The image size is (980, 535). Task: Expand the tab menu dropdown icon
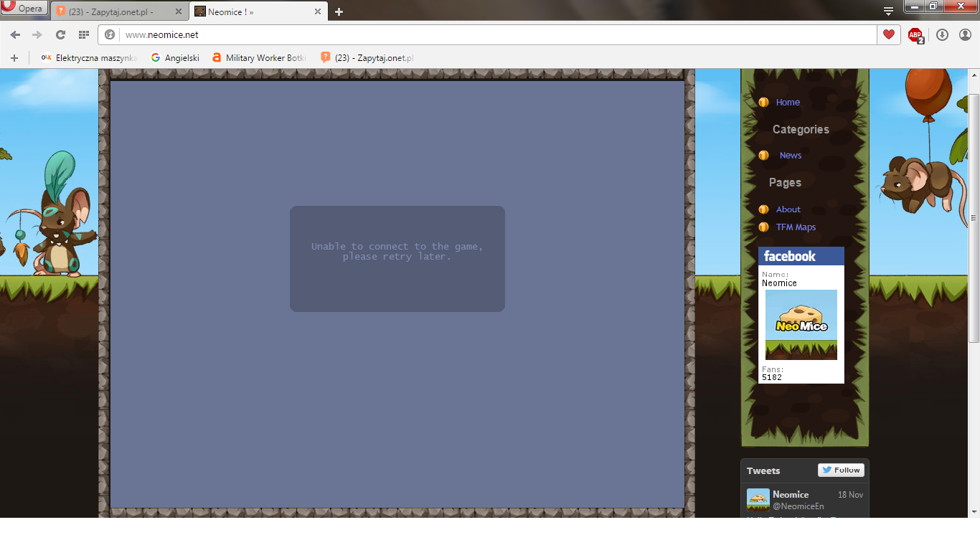pyautogui.click(x=888, y=11)
